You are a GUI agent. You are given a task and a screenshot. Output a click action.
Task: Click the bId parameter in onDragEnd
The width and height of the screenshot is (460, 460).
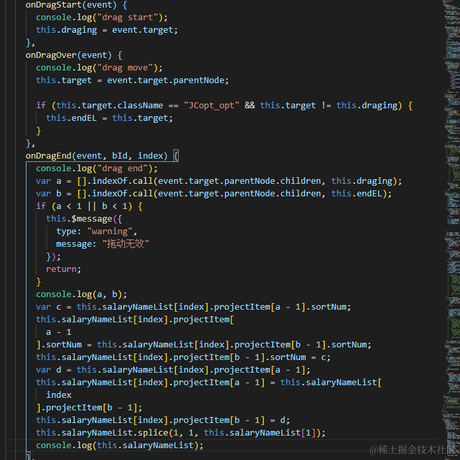click(x=119, y=156)
